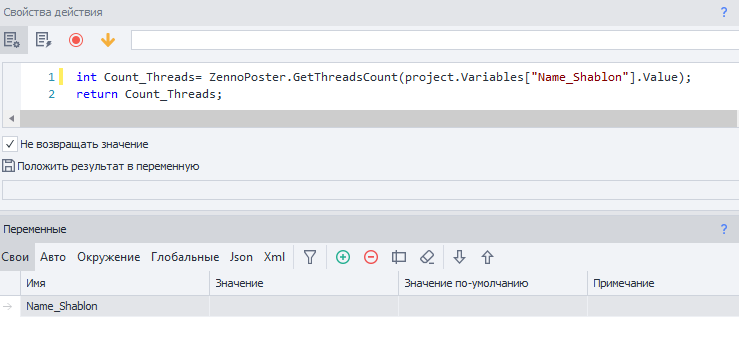
Task: Move variable up with up arrow
Action: (x=487, y=257)
